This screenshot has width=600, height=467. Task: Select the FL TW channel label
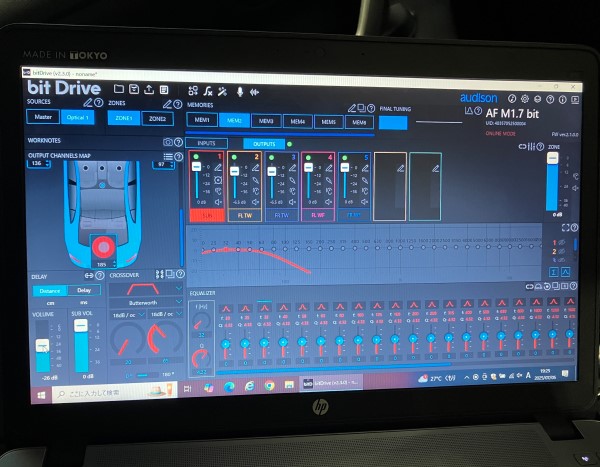245,216
